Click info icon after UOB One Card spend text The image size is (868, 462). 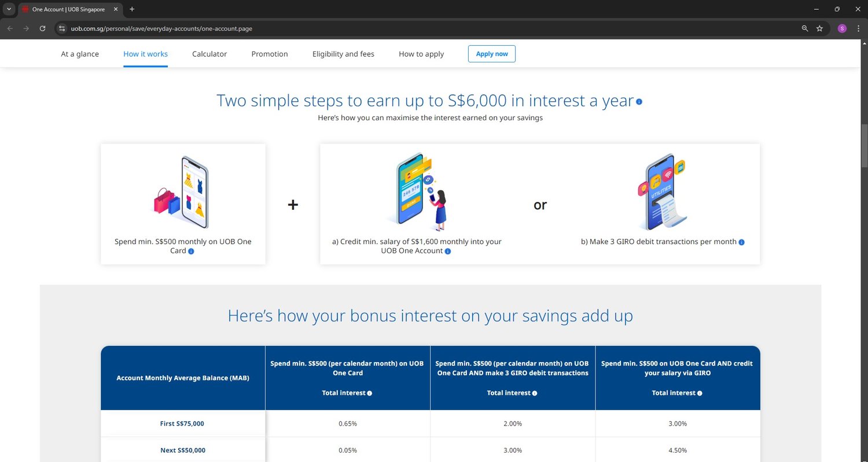click(191, 251)
